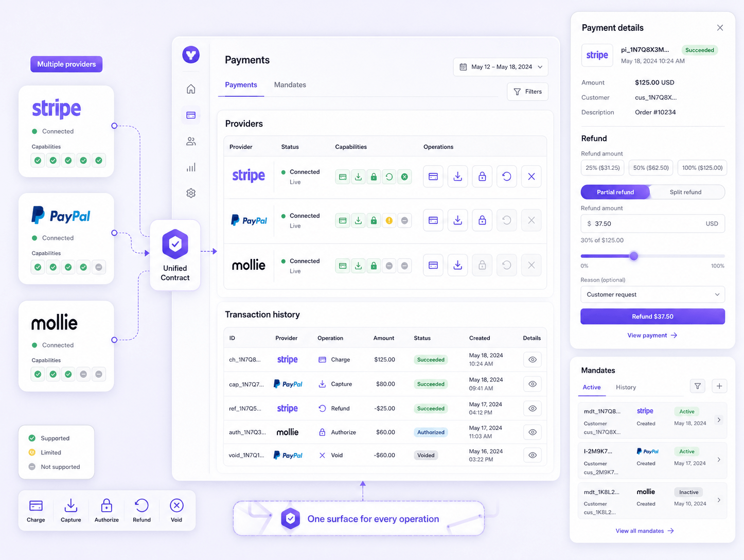Click the Authorized status badge in transactions
Viewport: 744px width, 560px height.
[x=431, y=432]
